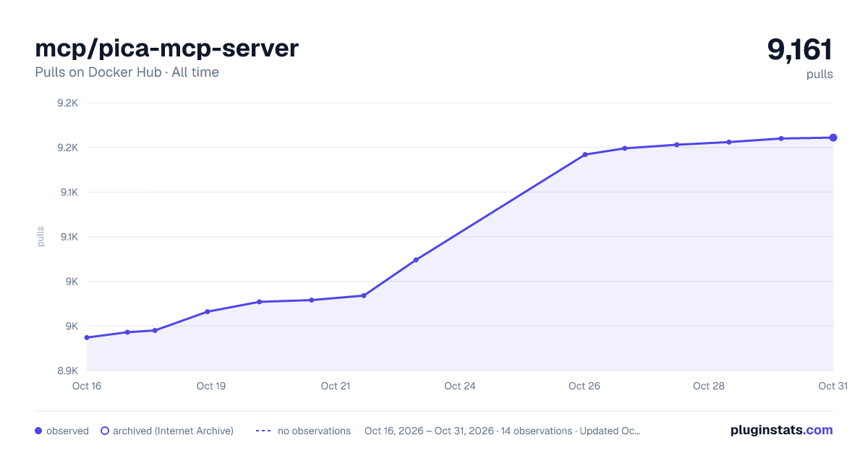Viewport: 868px width, 456px height.
Task: Click the '8.9K' y-axis label
Action: click(x=67, y=371)
